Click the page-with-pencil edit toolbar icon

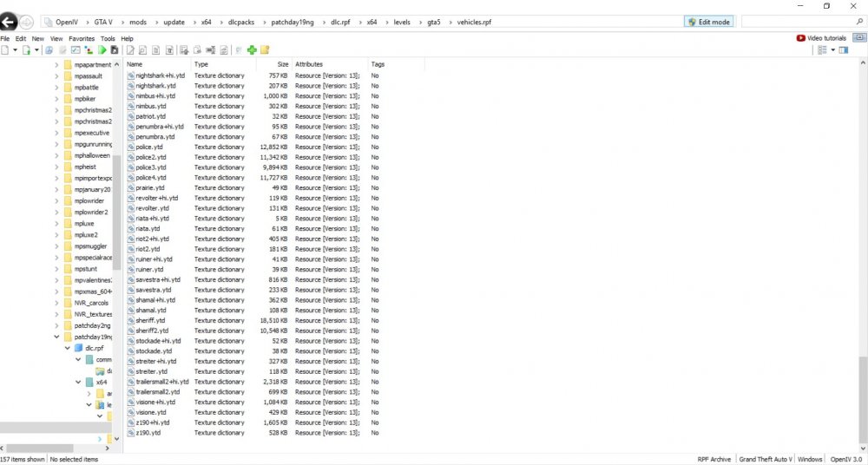(x=130, y=50)
